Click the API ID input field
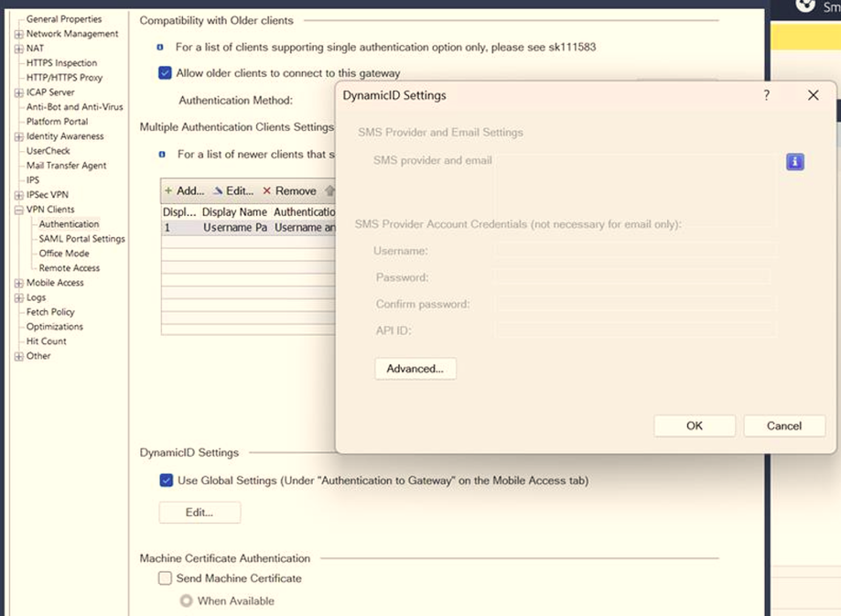This screenshot has height=616, width=841. [636, 330]
